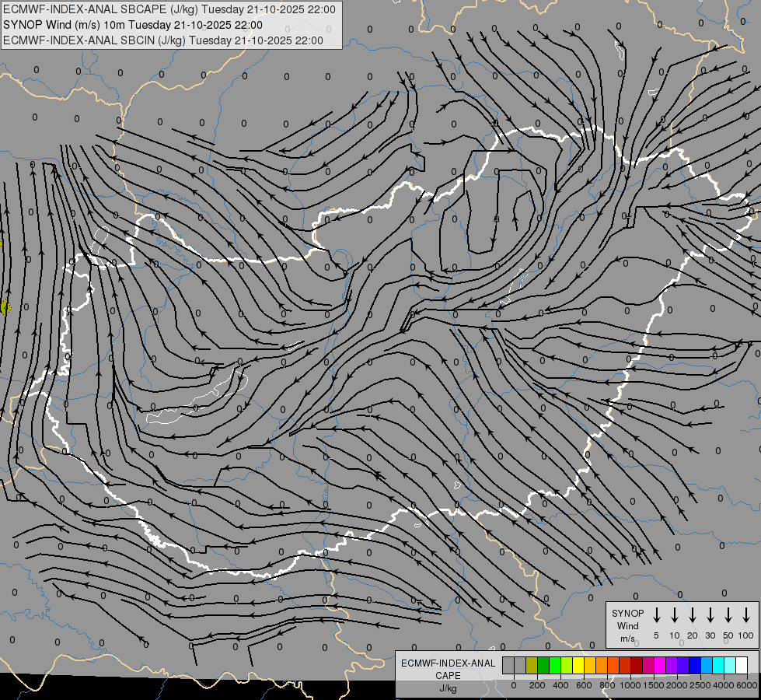Viewport: 761px width, 700px height.
Task: Pick the yellow-green CAPE swatch
Action: pos(567,665)
